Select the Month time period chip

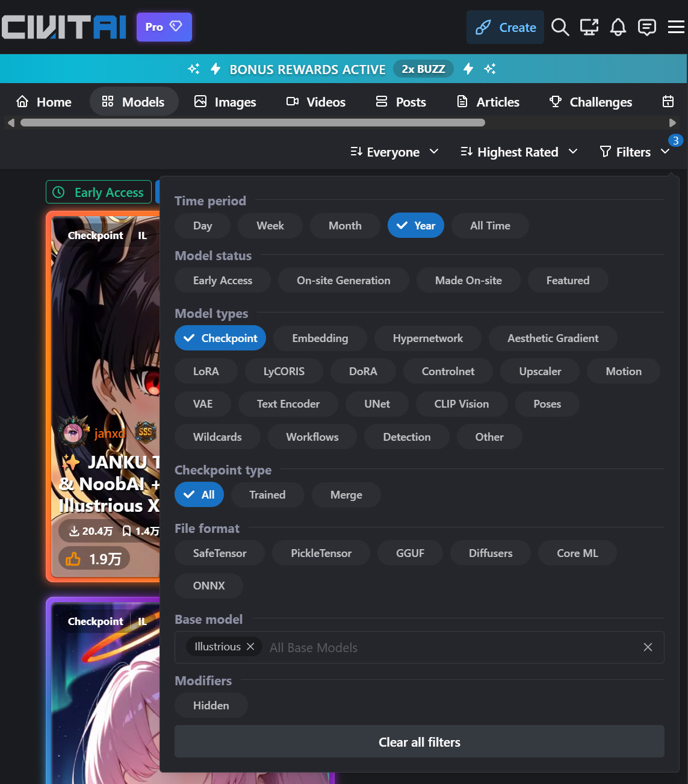pyautogui.click(x=345, y=226)
